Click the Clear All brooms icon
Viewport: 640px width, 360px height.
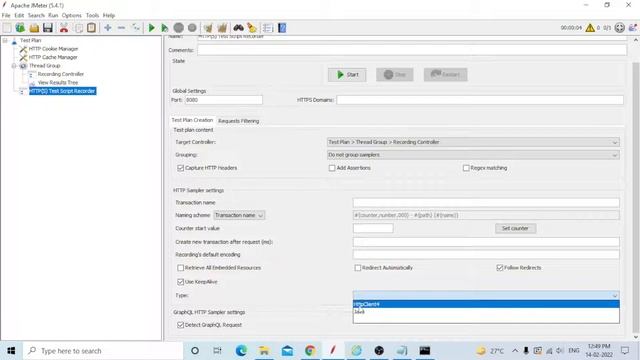click(x=222, y=28)
